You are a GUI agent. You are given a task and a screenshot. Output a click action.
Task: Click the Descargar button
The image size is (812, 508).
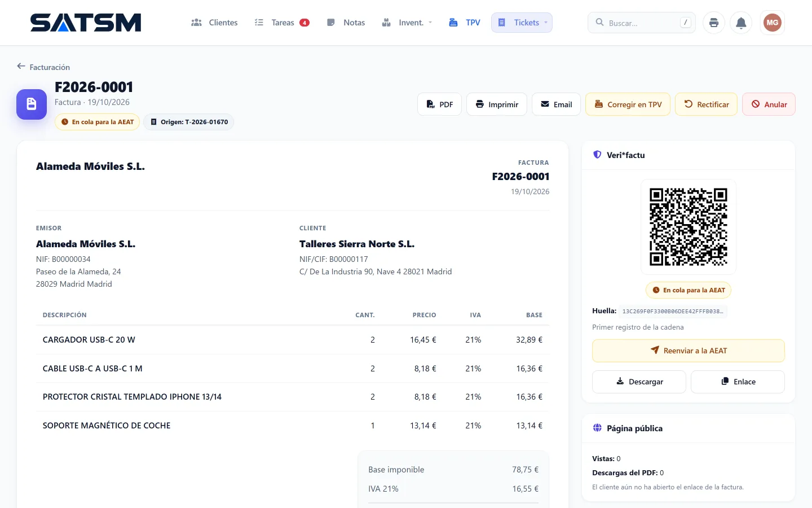point(639,382)
